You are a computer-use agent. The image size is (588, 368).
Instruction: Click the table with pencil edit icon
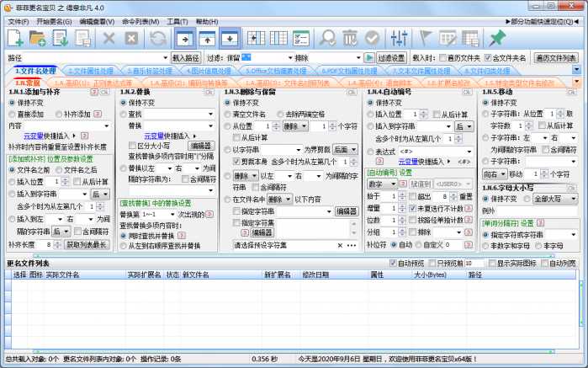pos(448,38)
